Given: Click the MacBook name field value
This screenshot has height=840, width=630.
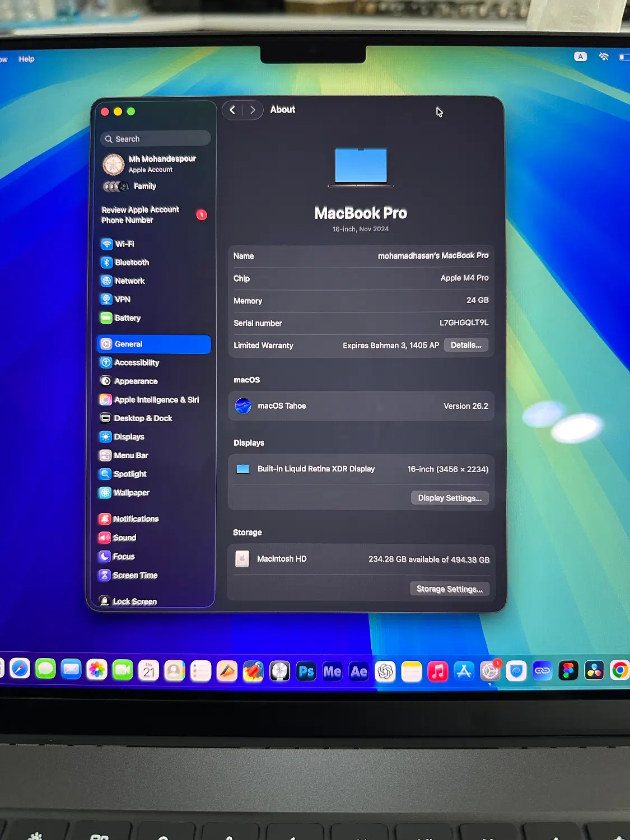Looking at the screenshot, I should click(433, 255).
